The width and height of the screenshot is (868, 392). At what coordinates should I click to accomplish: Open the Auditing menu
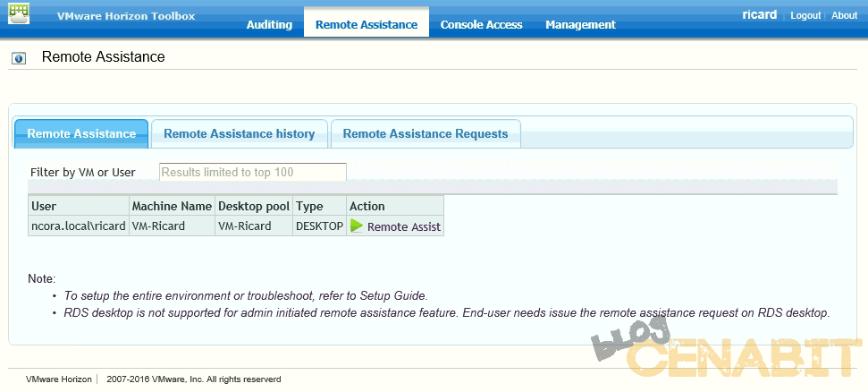point(269,25)
